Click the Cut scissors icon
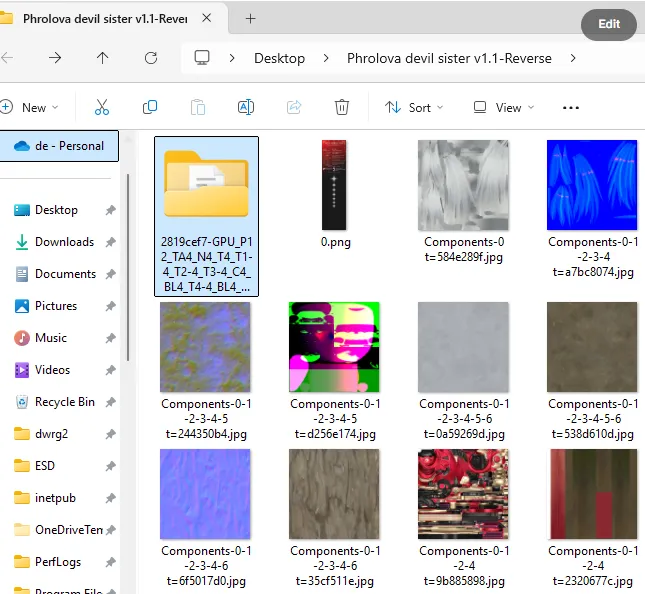This screenshot has height=594, width=645. coord(102,107)
